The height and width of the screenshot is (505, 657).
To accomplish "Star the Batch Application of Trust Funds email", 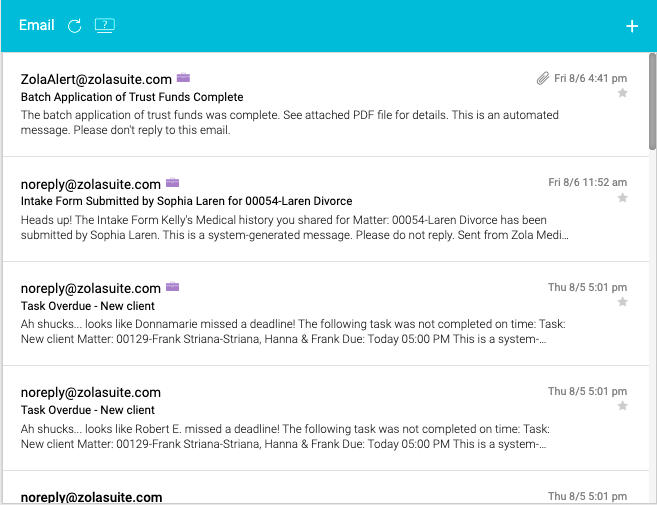I will pyautogui.click(x=622, y=93).
